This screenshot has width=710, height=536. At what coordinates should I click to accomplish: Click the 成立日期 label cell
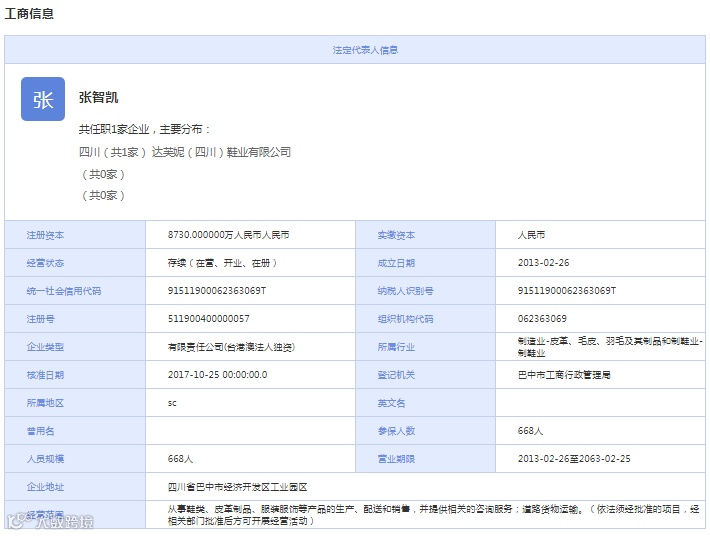pos(426,263)
